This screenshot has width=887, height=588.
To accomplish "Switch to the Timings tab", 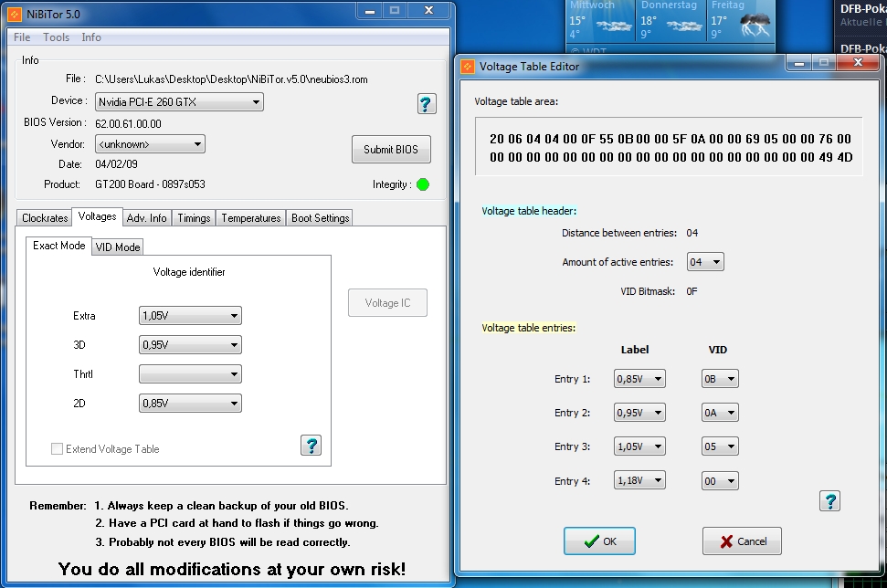I will [194, 217].
